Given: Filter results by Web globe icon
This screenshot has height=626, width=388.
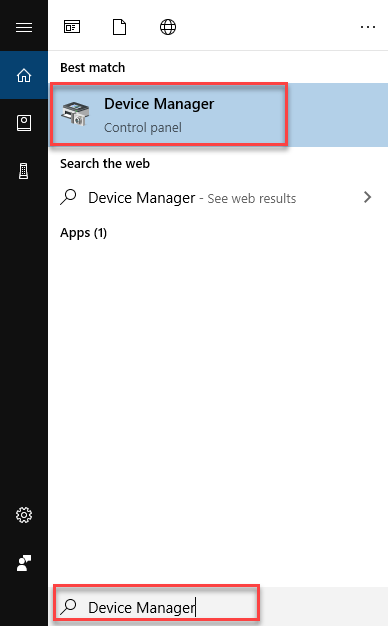Looking at the screenshot, I should [x=168, y=27].
